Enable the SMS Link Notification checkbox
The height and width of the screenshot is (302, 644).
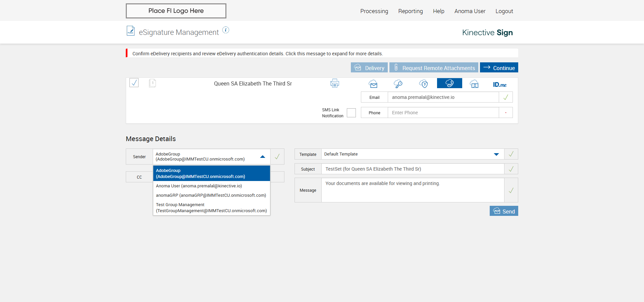click(351, 113)
